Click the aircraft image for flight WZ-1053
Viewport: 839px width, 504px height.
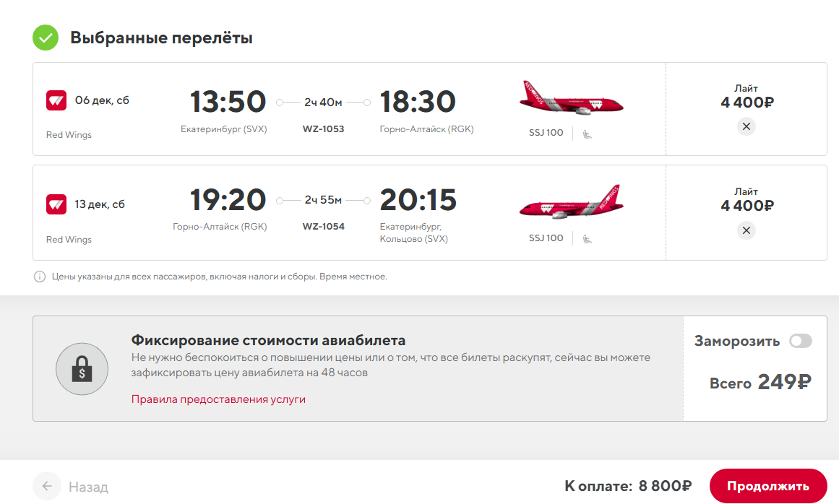[571, 97]
